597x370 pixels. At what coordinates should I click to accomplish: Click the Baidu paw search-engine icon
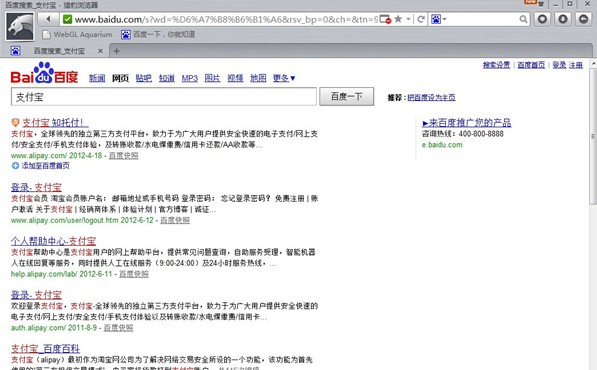click(436, 19)
